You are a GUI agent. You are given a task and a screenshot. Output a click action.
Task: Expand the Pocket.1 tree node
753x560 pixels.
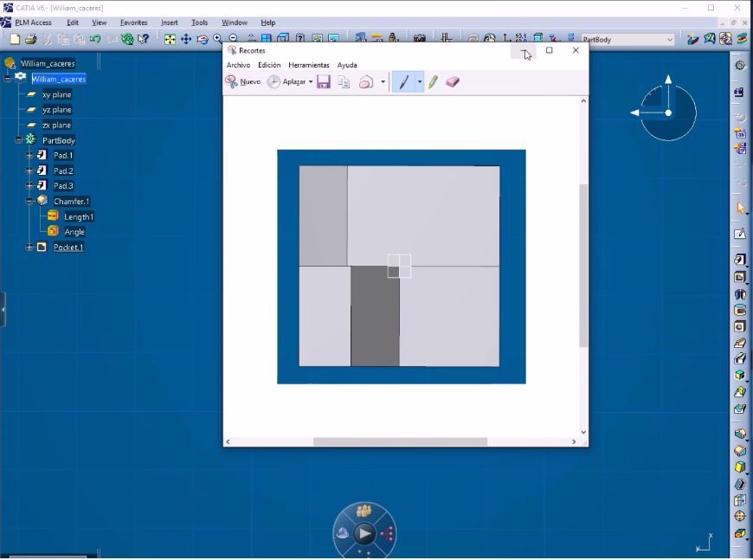pos(29,248)
